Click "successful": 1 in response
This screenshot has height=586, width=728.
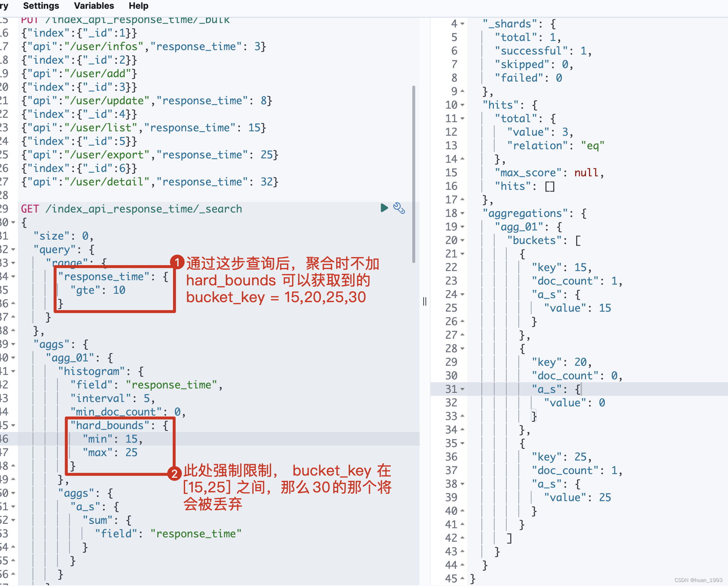pyautogui.click(x=543, y=51)
